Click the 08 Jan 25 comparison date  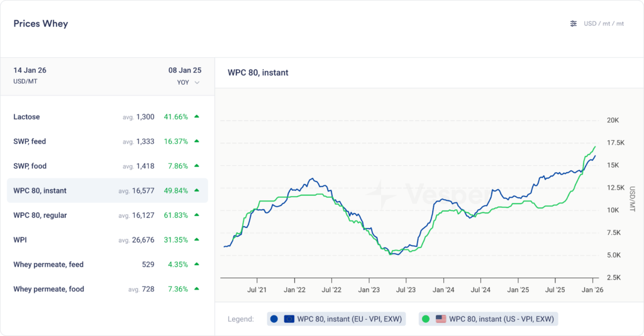[x=184, y=70]
